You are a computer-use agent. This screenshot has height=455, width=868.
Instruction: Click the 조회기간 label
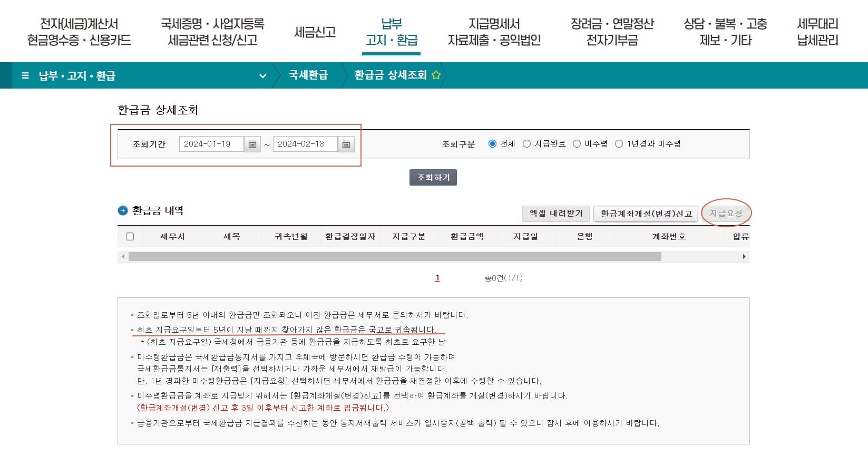[x=149, y=144]
